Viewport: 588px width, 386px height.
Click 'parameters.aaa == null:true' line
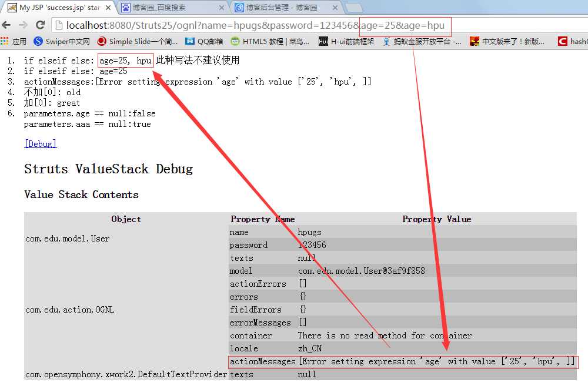[88, 124]
